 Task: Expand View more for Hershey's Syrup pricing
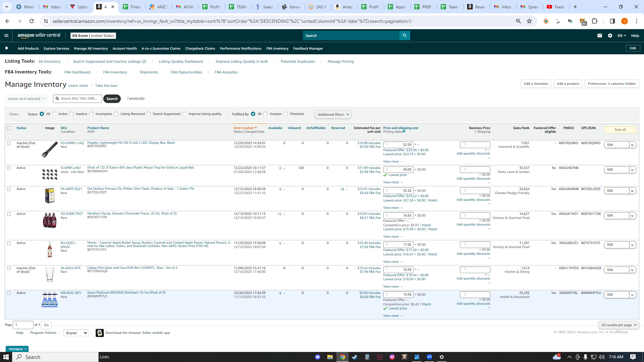point(393,237)
